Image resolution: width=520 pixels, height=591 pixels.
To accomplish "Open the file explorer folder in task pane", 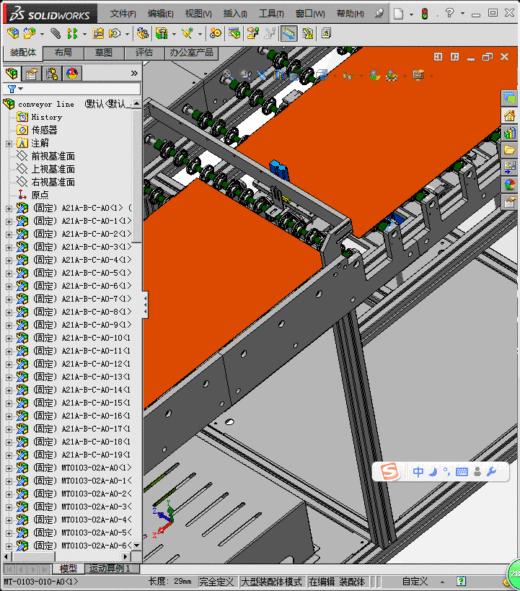I will pyautogui.click(x=509, y=150).
